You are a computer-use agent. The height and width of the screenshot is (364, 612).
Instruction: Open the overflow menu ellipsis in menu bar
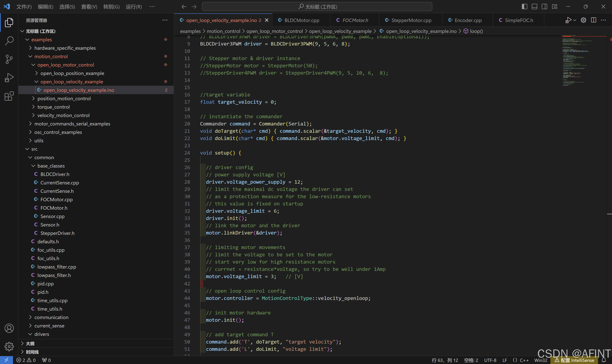[152, 7]
